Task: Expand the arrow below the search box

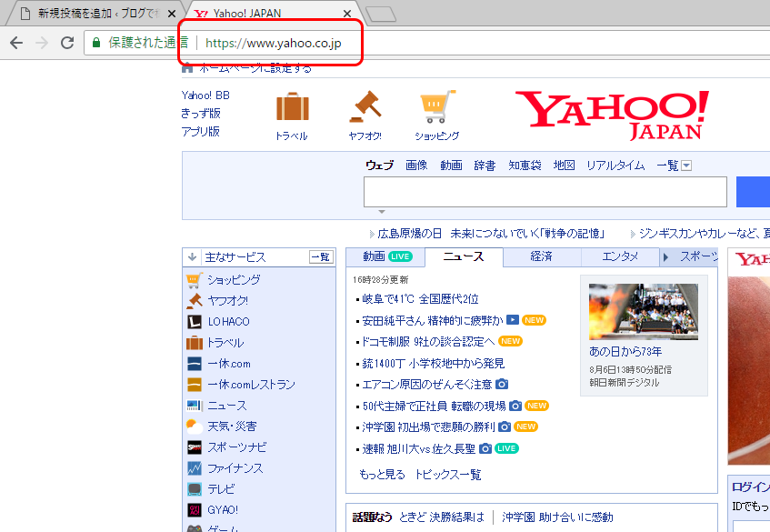Action: pyautogui.click(x=382, y=212)
